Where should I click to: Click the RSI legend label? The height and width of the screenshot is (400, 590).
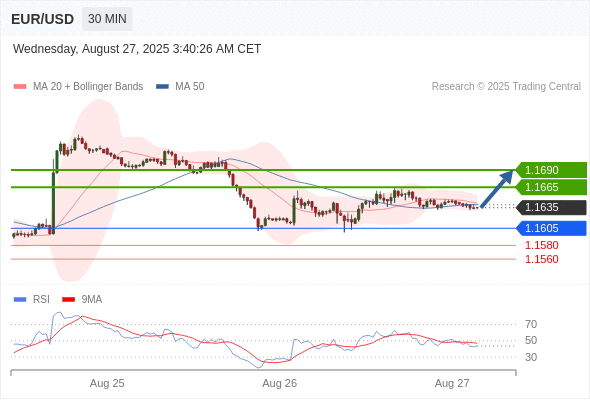click(x=41, y=300)
